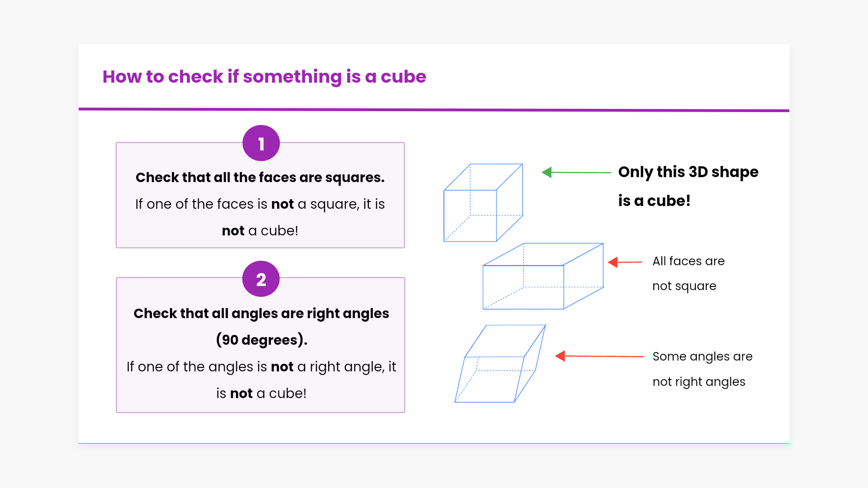Viewport: 868px width, 488px height.
Task: Click the heading 'Check that all the faces are squares.'
Action: (260, 178)
